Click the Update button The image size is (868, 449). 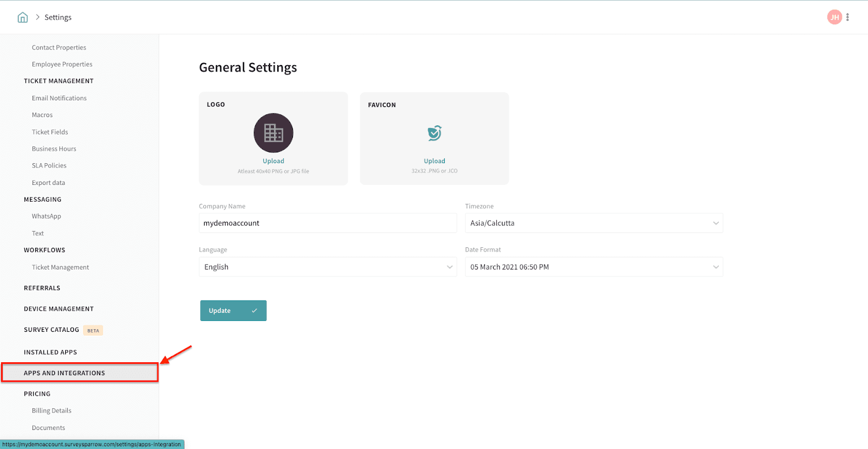(233, 311)
